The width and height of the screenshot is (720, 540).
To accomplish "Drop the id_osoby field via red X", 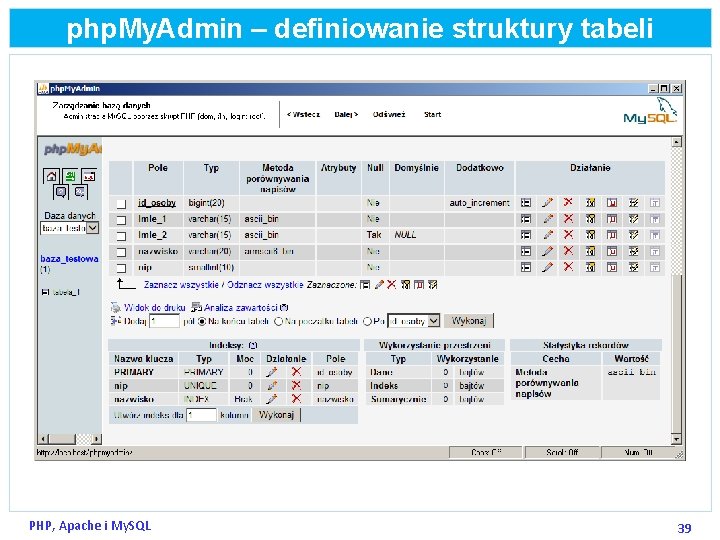I will pos(568,202).
